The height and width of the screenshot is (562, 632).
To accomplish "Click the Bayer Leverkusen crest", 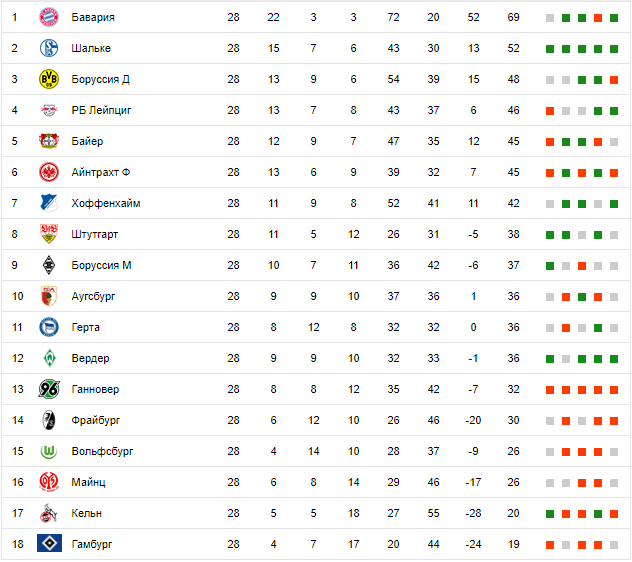I will [x=48, y=141].
